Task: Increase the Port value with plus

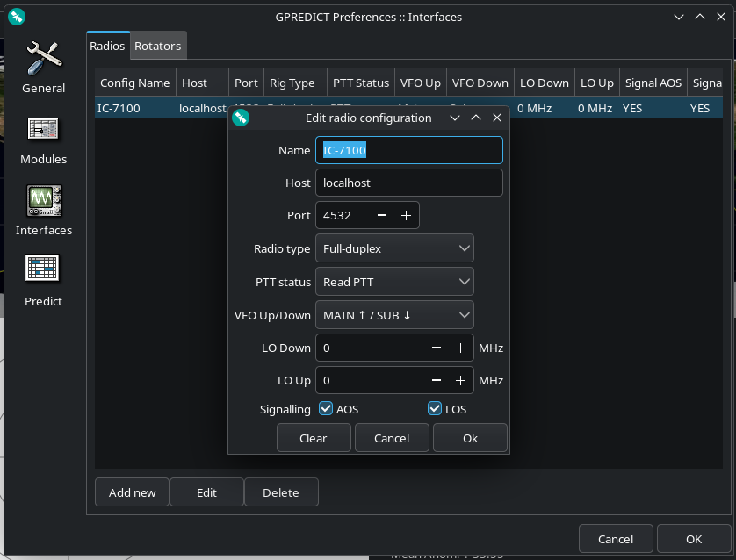Action: (x=406, y=215)
